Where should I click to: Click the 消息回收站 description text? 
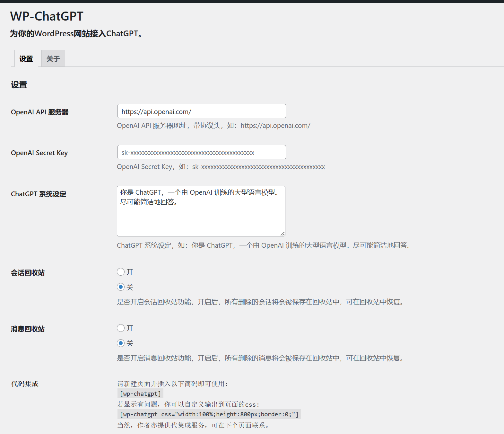261,358
